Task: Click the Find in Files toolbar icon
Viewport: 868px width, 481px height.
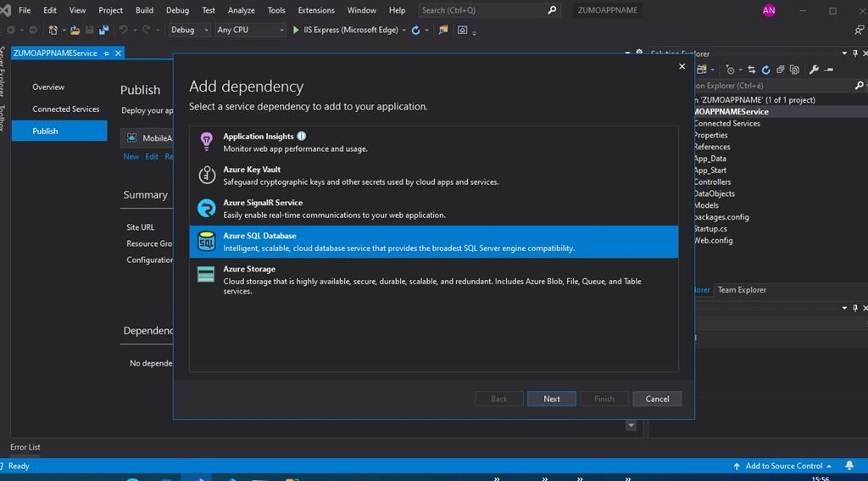Action: point(442,30)
